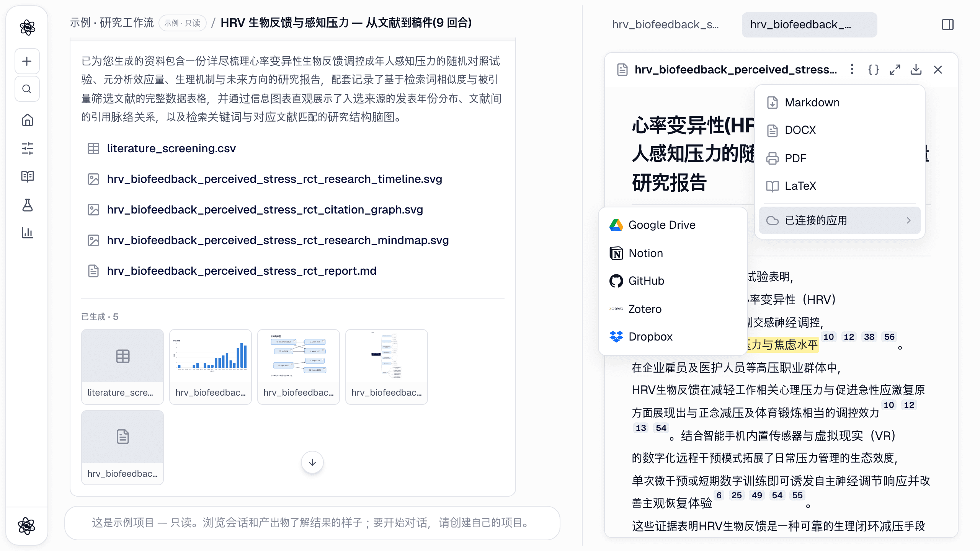Click the download icon in preview header
The image size is (980, 551).
click(916, 70)
